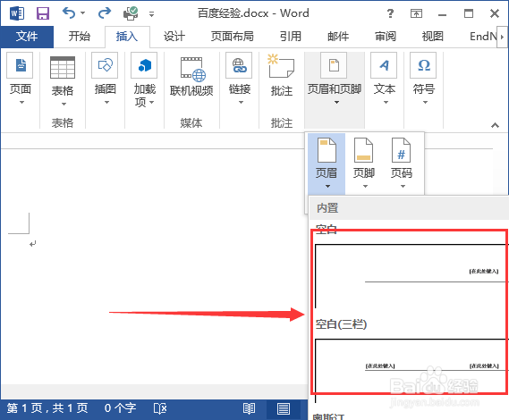Undo the last action
The image size is (509, 420).
point(69,13)
